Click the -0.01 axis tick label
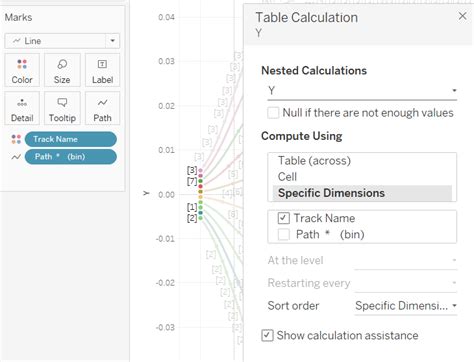This screenshot has width=474, height=362. (165, 239)
